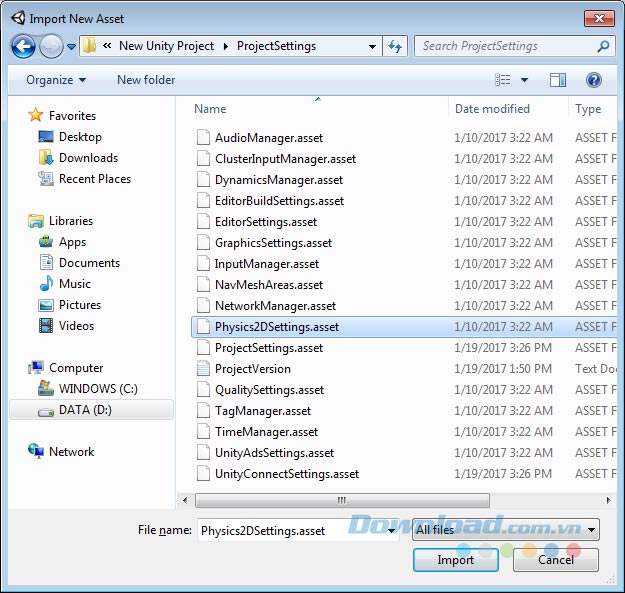Select Desktop in Favorites

click(79, 137)
